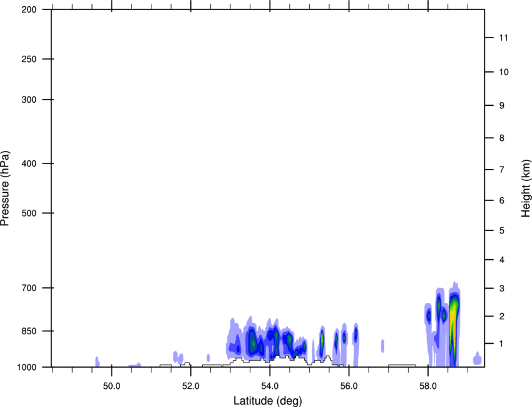Click height tick label 9
This screenshot has height=407, width=532.
[502, 106]
